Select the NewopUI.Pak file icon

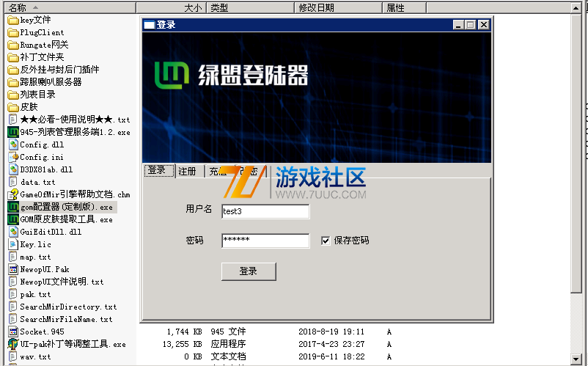point(13,269)
